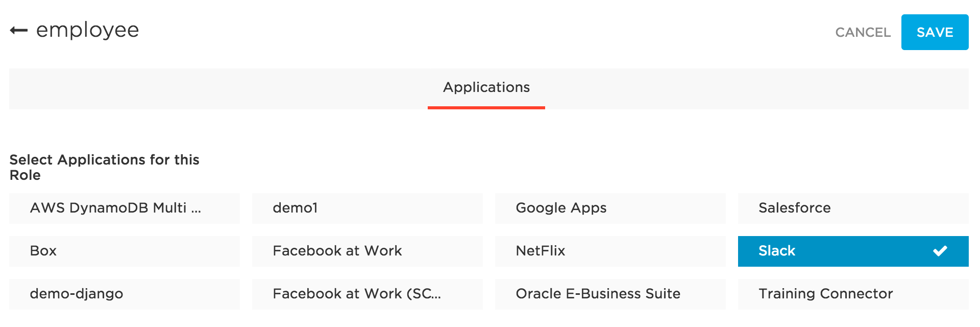Select Oracle E-Business Suite application

(x=610, y=294)
